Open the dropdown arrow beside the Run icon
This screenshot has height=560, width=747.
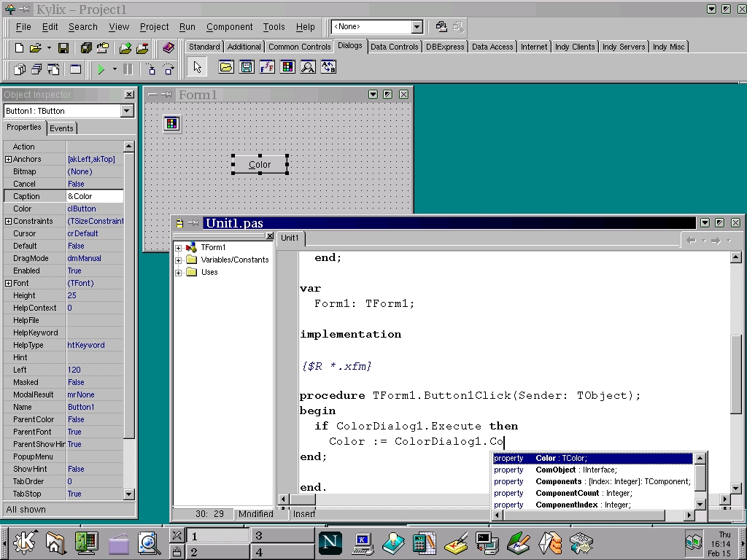click(115, 69)
